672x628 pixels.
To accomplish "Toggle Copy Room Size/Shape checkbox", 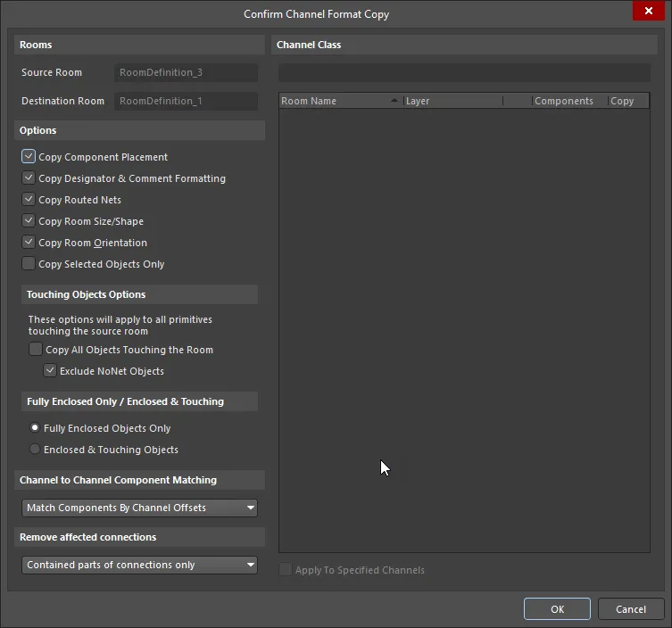I will coord(29,220).
